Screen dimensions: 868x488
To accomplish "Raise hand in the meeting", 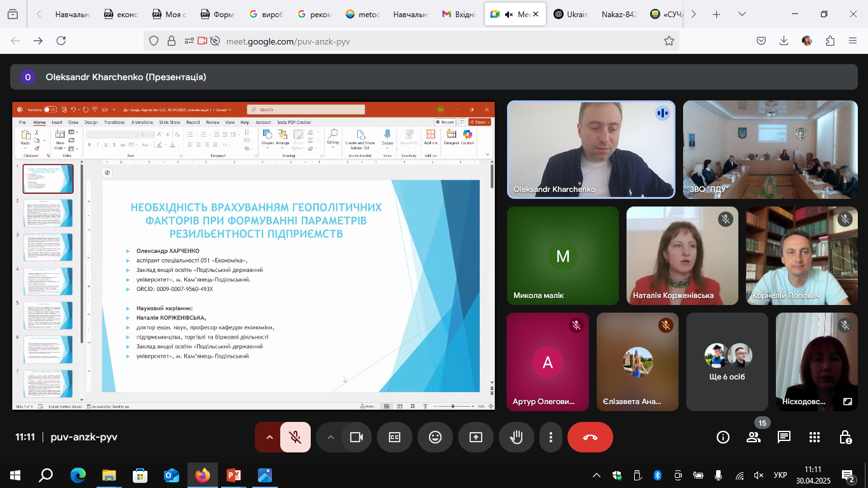I will pyautogui.click(x=517, y=437).
